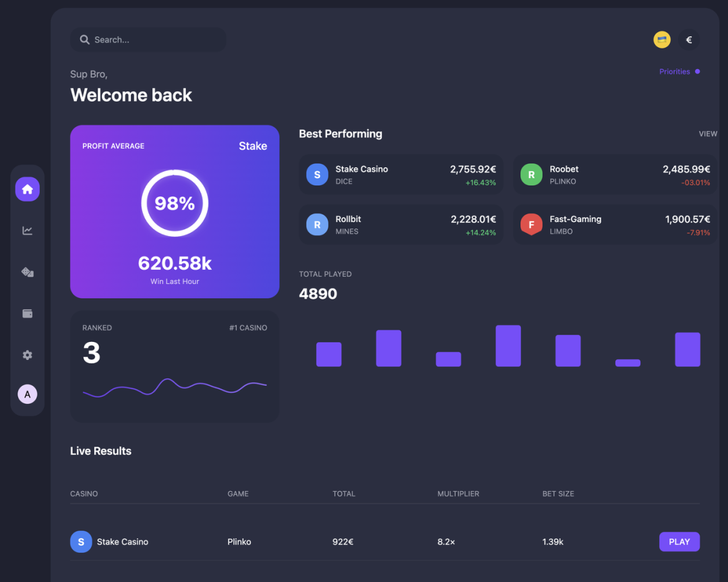Image resolution: width=728 pixels, height=582 pixels.
Task: Select the tallest bar in Total Played chart
Action: pos(508,345)
